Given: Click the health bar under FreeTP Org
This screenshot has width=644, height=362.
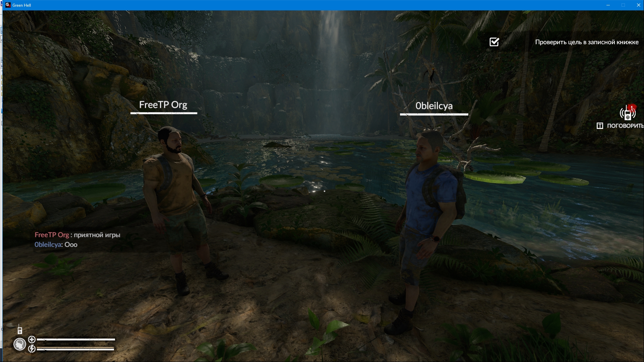Looking at the screenshot, I should [x=164, y=113].
